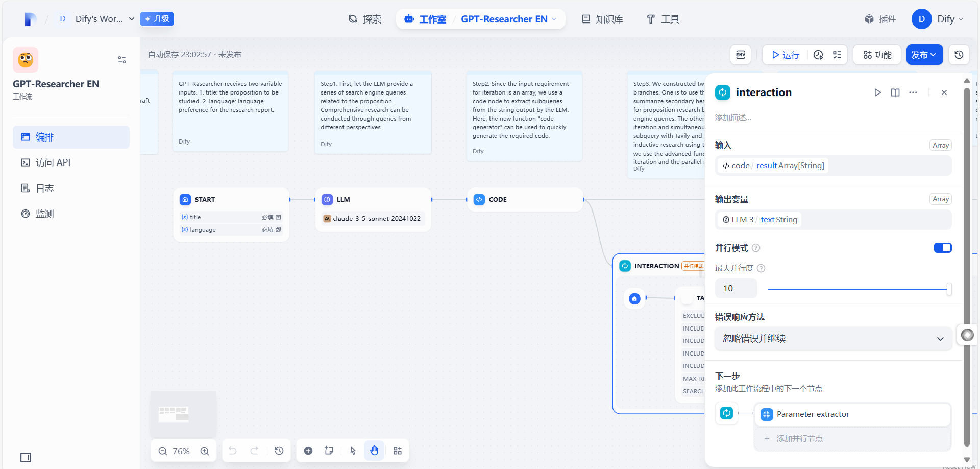Click the language variable in START node
The width and height of the screenshot is (980, 469).
[231, 230]
